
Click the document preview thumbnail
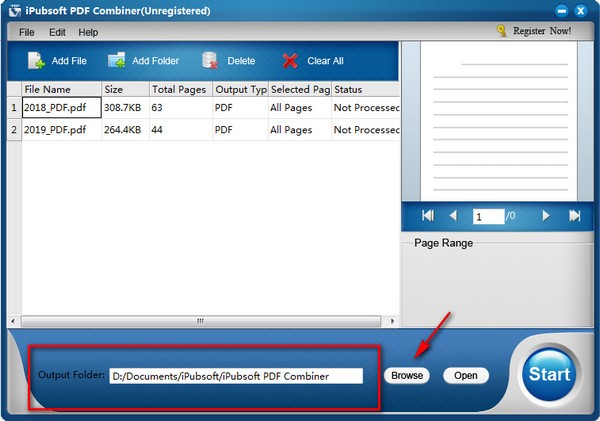click(499, 121)
